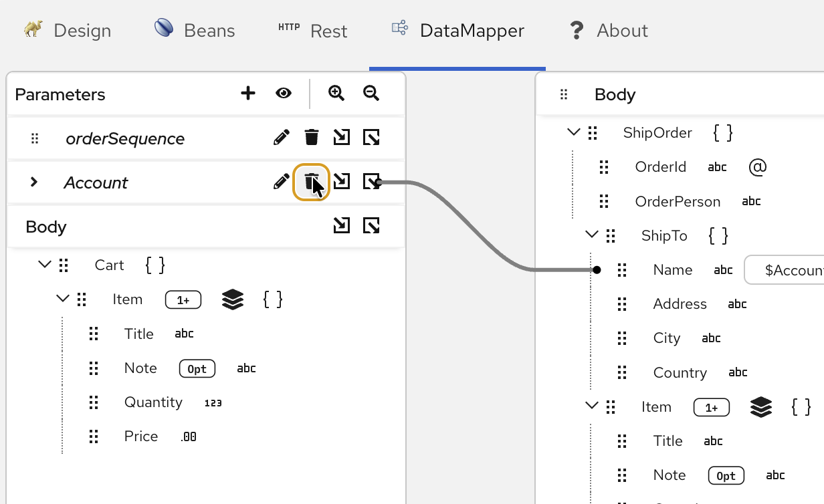The image size is (824, 504).
Task: Open the Design tab
Action: 67,30
